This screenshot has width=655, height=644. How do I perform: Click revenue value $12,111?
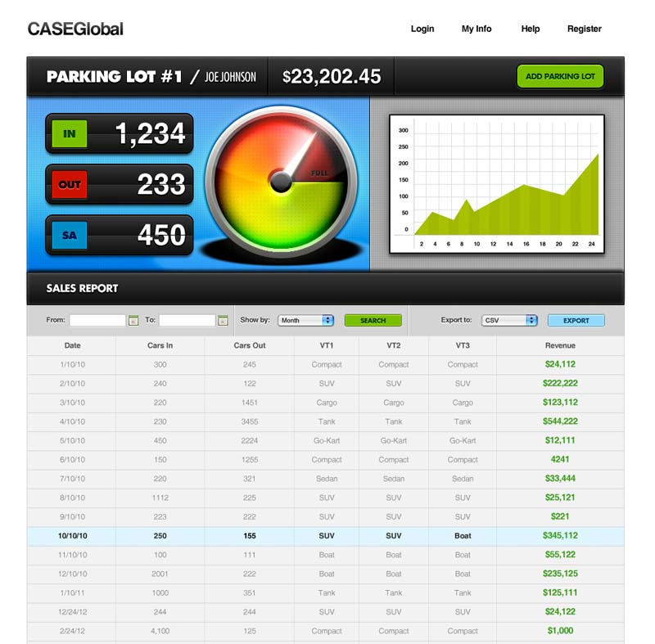(x=560, y=441)
